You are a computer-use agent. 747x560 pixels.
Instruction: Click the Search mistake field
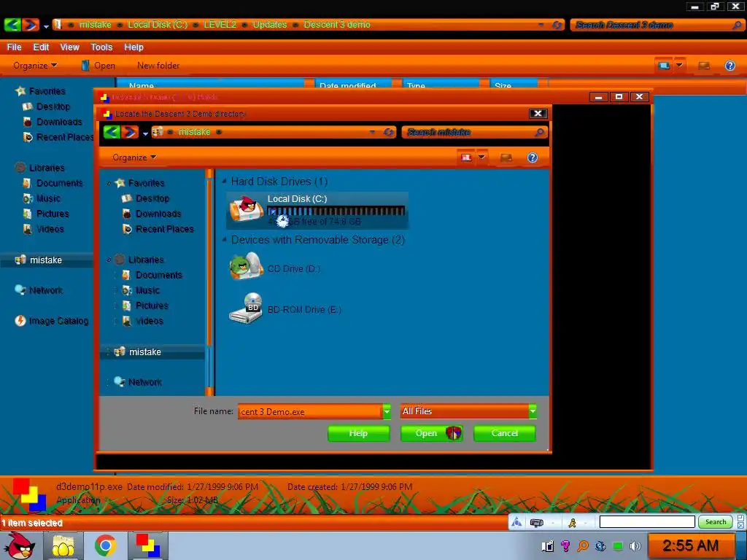click(x=474, y=132)
